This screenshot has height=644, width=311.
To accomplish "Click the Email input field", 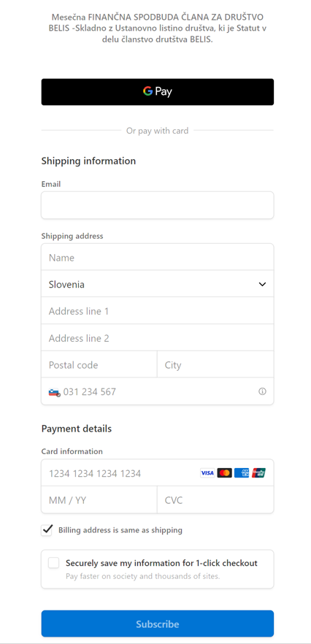I will (x=158, y=205).
